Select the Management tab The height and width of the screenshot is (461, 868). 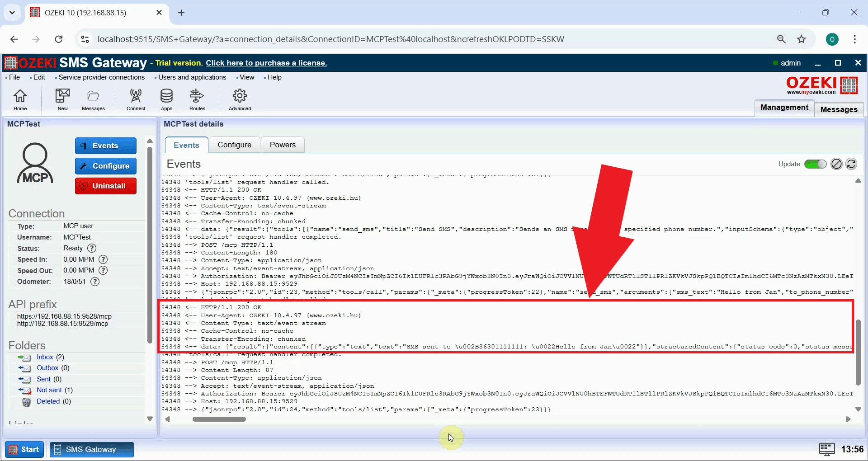click(x=784, y=108)
